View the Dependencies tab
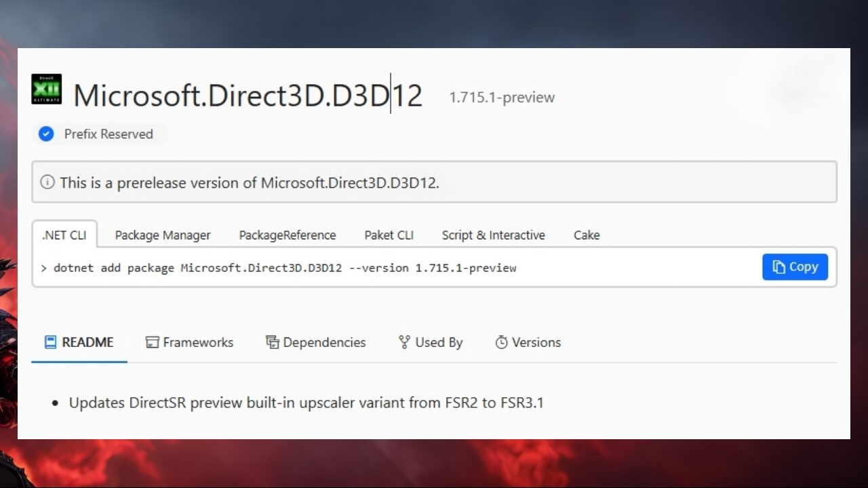This screenshot has height=488, width=868. 315,342
